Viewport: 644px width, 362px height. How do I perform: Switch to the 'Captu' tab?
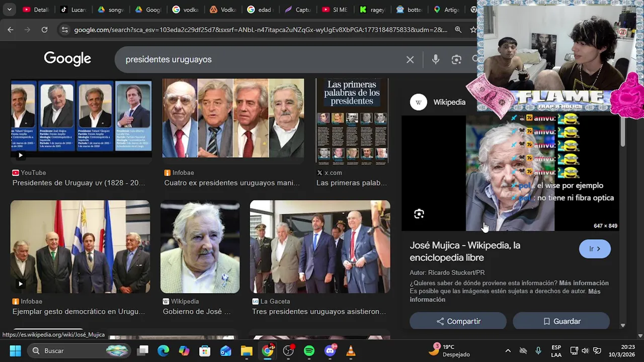(297, 10)
